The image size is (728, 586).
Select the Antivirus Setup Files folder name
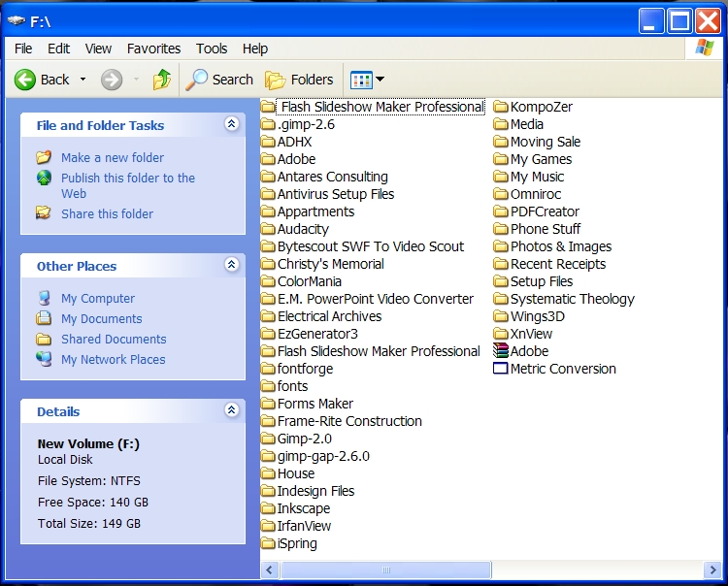tap(336, 194)
